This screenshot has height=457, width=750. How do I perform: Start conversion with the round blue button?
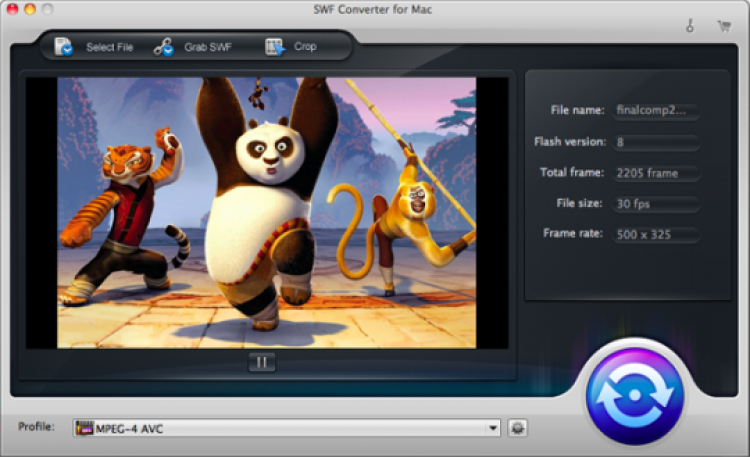tap(633, 396)
